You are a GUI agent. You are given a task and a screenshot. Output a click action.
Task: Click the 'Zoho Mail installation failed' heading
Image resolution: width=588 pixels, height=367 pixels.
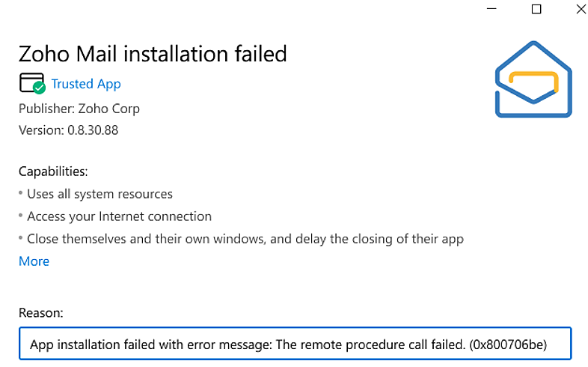coord(153,54)
